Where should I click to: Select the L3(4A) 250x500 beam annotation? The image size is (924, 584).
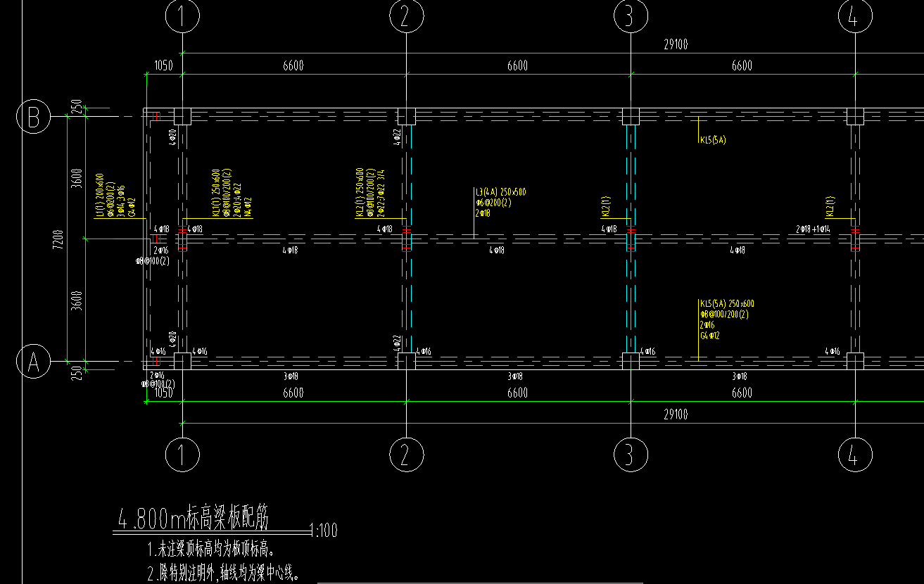point(501,191)
